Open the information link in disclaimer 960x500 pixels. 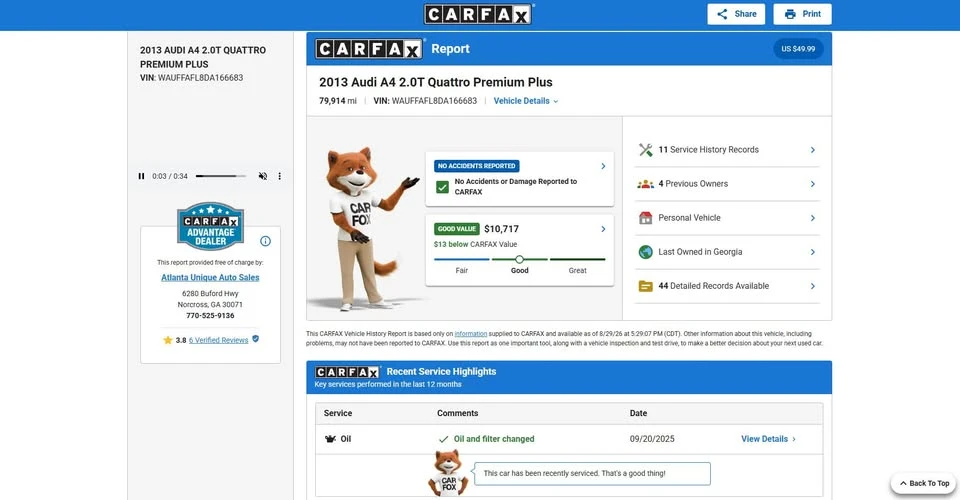click(470, 334)
